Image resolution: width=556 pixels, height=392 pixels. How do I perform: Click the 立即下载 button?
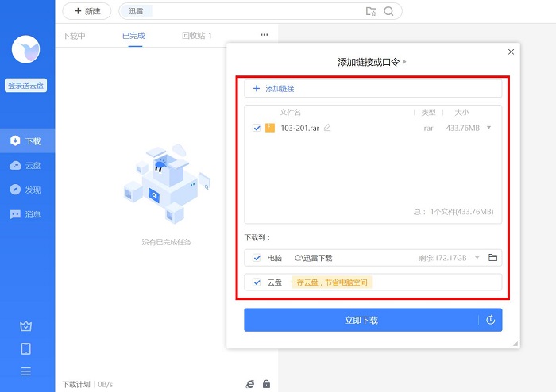361,321
